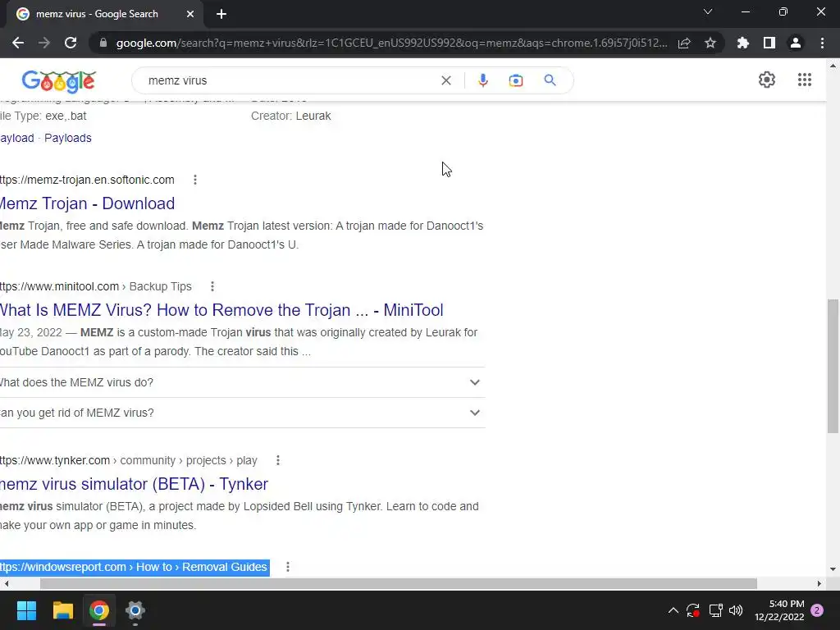Click the tynker.com result breadcrumb
840x630 pixels.
129,460
